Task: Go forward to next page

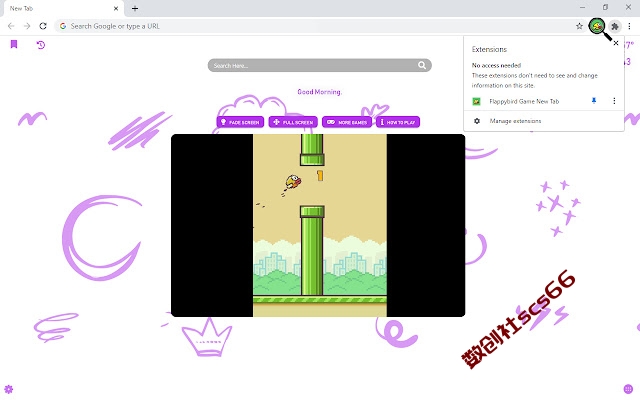Action: click(27, 26)
